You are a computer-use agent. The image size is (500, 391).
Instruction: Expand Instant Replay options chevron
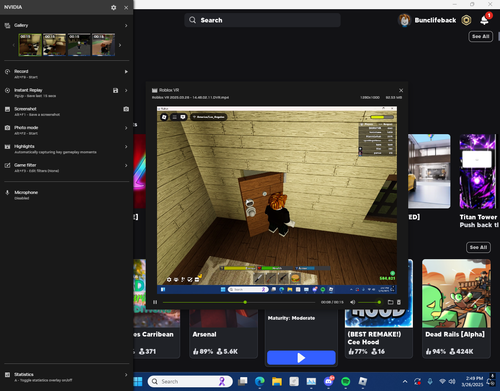(x=126, y=90)
